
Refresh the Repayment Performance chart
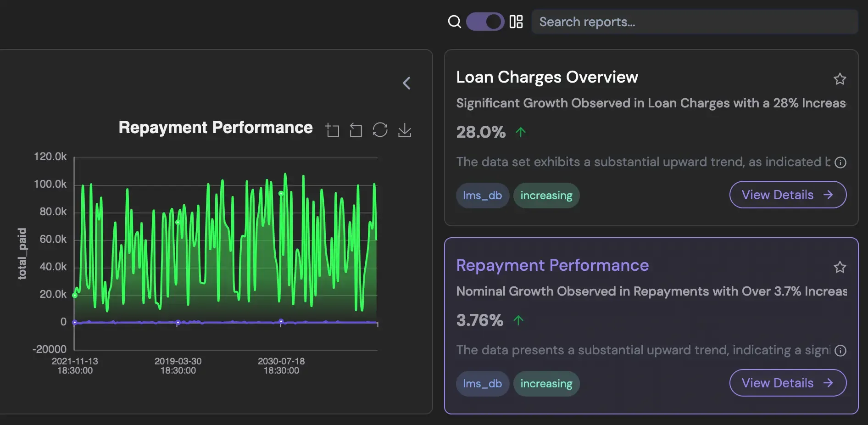coord(380,130)
